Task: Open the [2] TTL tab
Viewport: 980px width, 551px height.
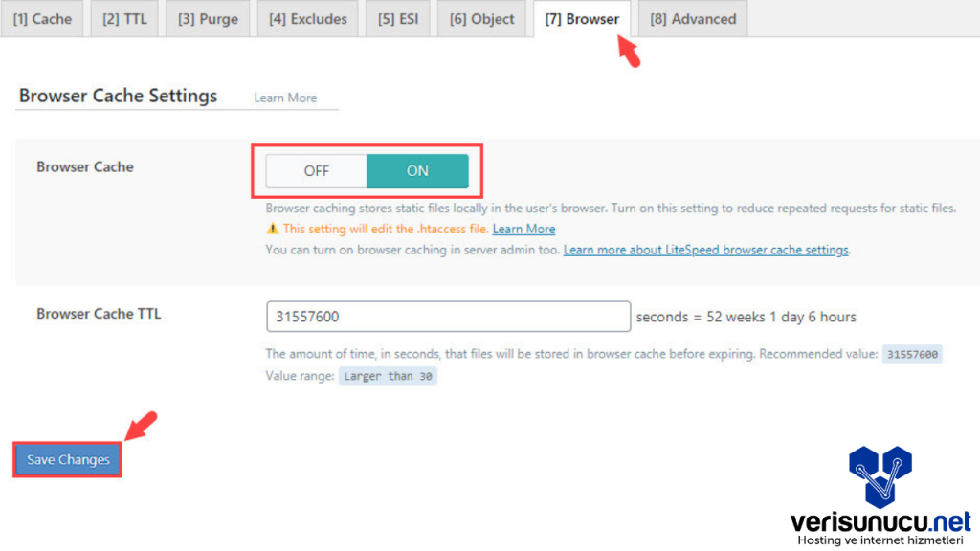Action: [x=124, y=19]
